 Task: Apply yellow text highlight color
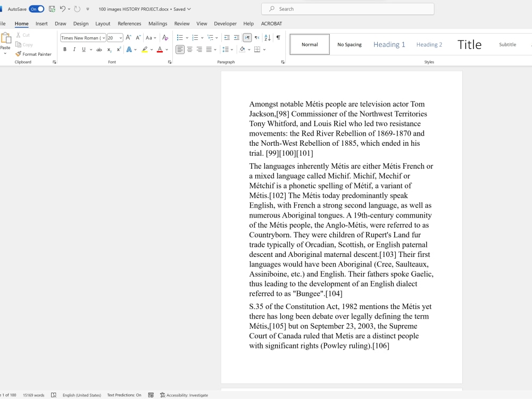point(145,49)
